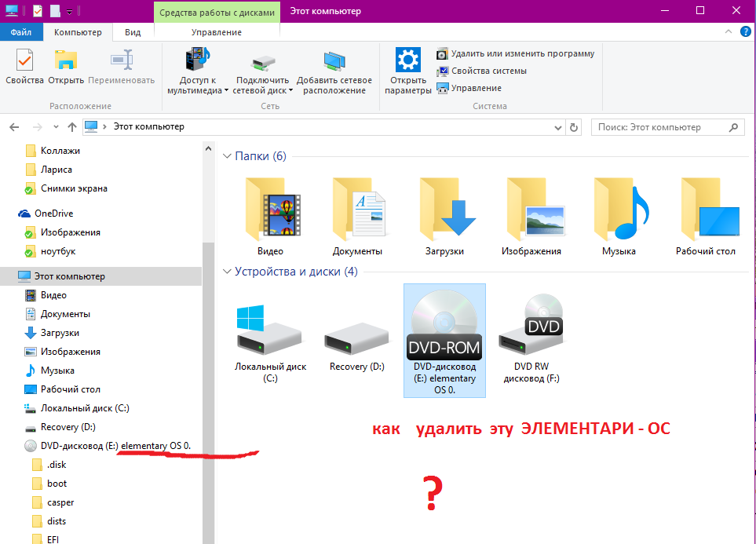Click the Средства работы с дисками context tab
This screenshot has width=756, height=544.
click(217, 12)
